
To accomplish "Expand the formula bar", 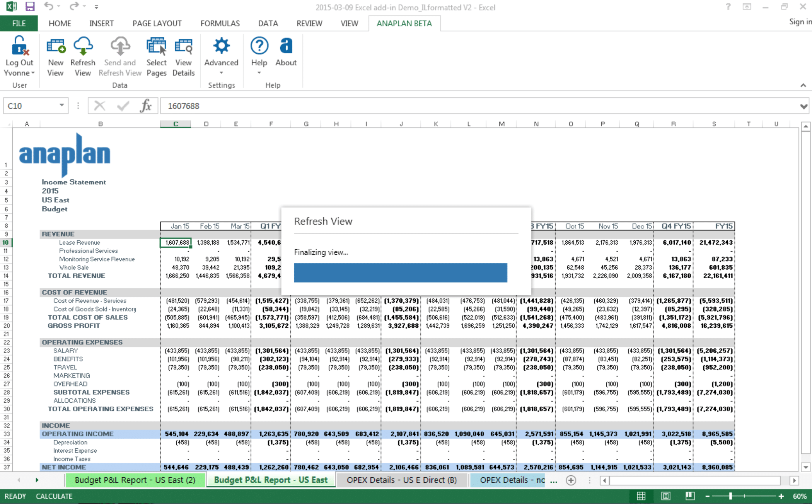I will coord(804,106).
